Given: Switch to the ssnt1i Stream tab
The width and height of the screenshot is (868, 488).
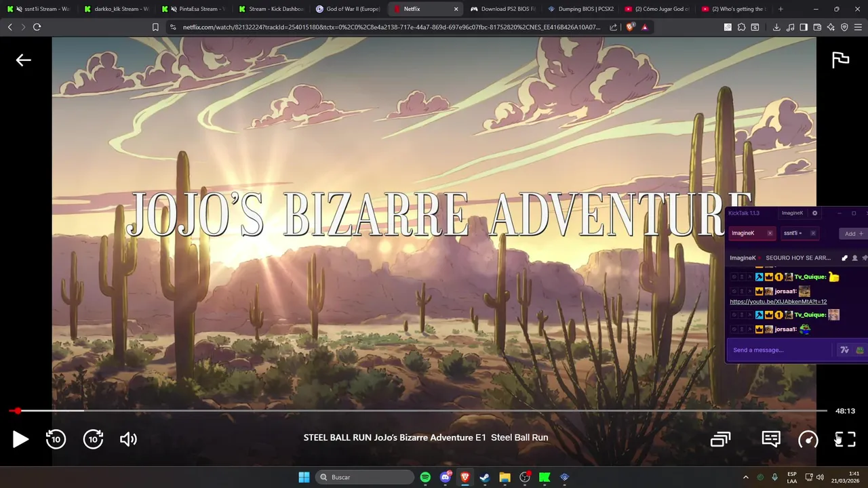Looking at the screenshot, I should pyautogui.click(x=39, y=9).
